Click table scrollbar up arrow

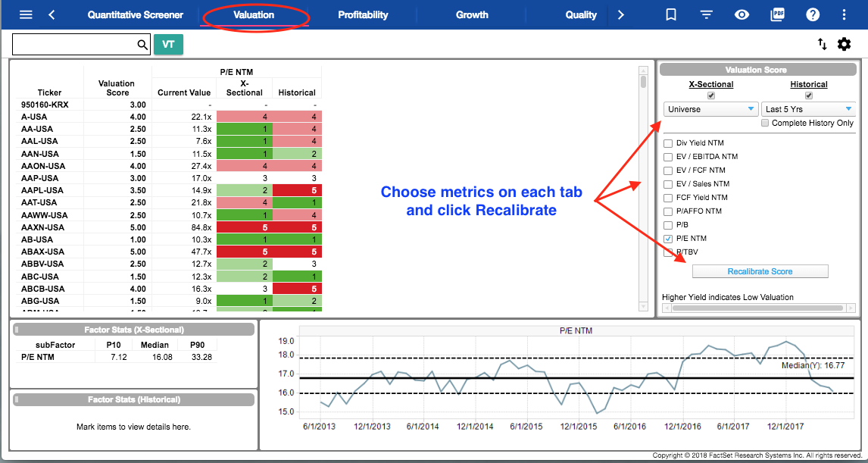pyautogui.click(x=643, y=70)
